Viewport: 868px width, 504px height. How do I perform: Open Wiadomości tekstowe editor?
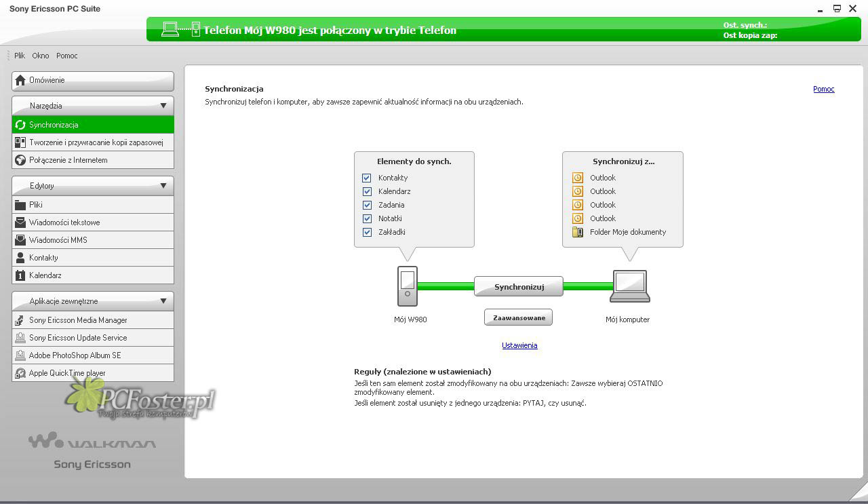coord(93,222)
